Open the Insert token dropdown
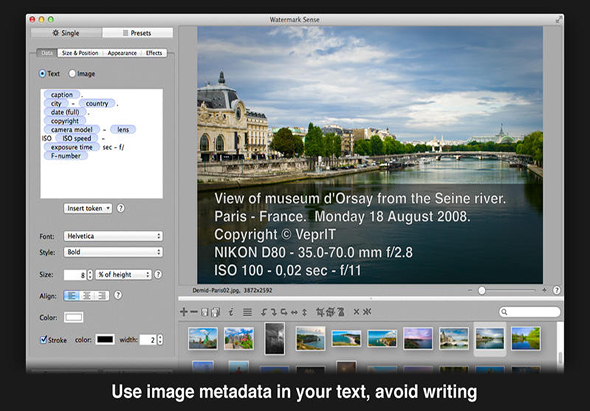This screenshot has width=590, height=411. click(88, 208)
